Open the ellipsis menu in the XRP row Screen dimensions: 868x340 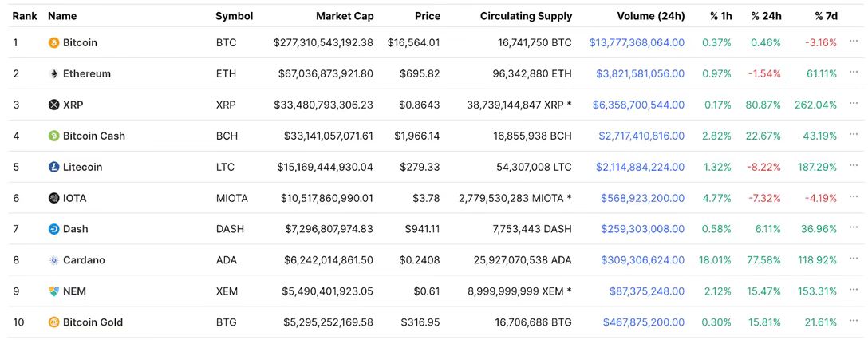[x=853, y=104]
